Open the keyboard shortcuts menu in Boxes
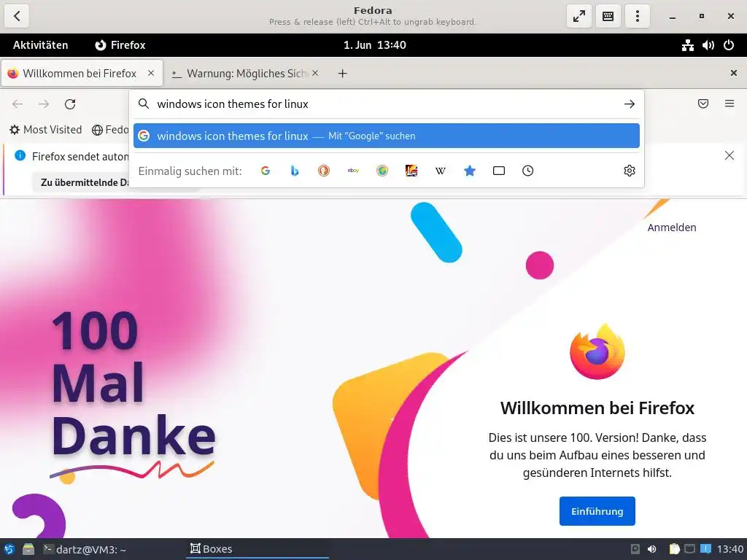 608,16
